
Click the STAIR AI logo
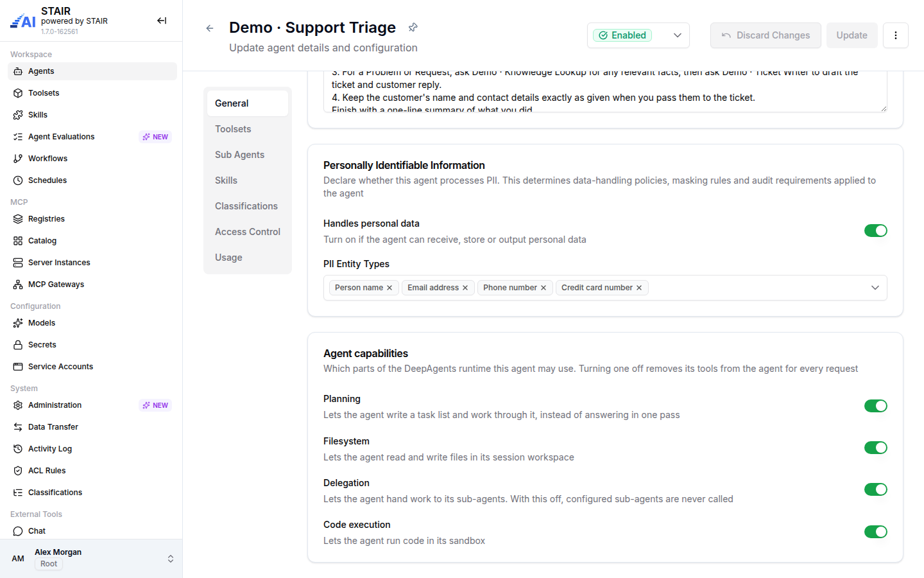click(23, 21)
